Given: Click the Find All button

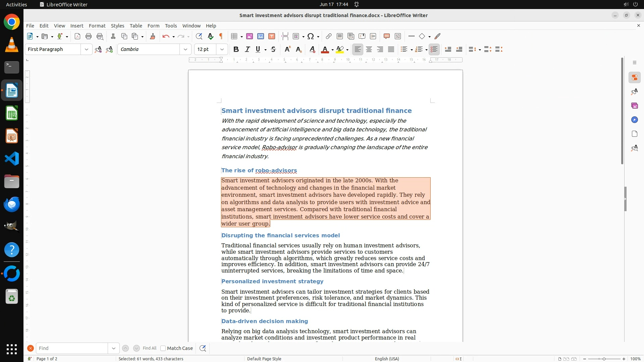Looking at the screenshot, I should [149, 348].
